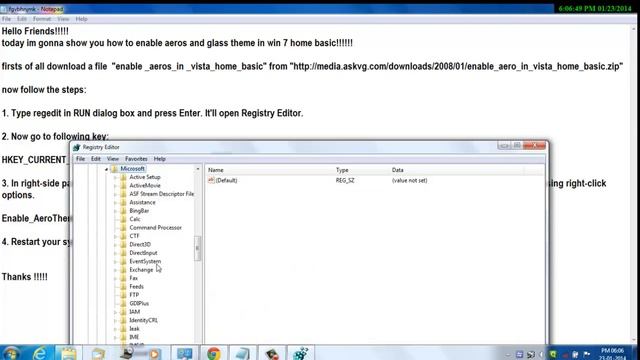The width and height of the screenshot is (640, 360).
Task: Open Format menu in Notepad
Action: (x=42, y=19)
